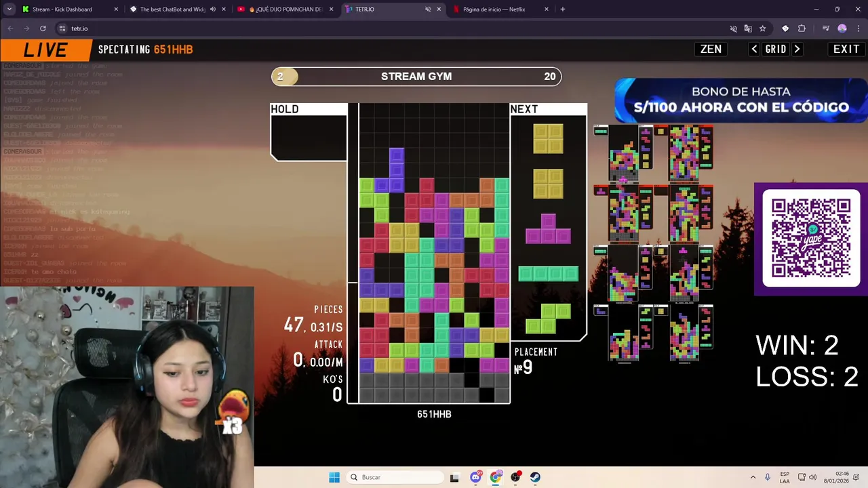Click the tetr.io address bar
Screen dimensions: 868x488
click(x=412, y=28)
